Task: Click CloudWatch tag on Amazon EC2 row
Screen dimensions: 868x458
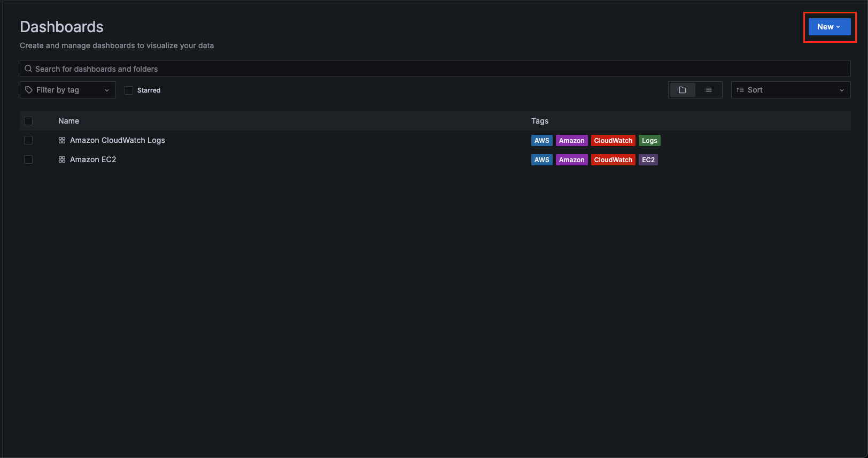Action: pos(613,160)
